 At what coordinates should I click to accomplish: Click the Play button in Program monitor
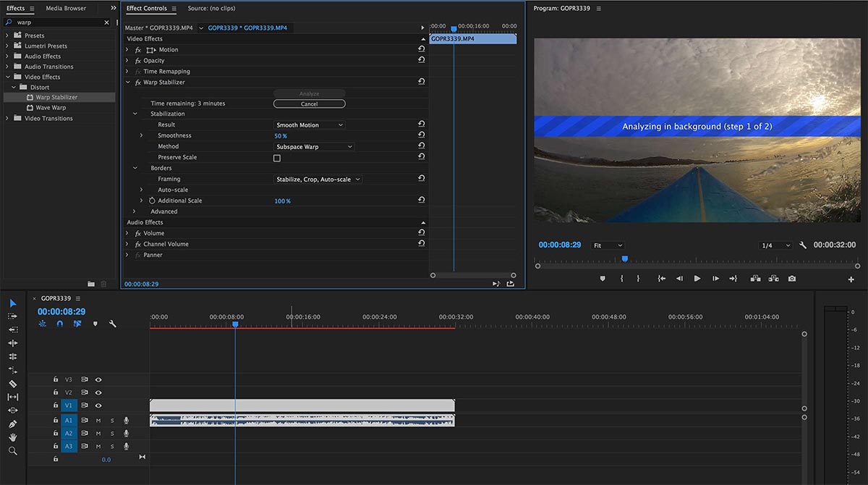click(697, 279)
